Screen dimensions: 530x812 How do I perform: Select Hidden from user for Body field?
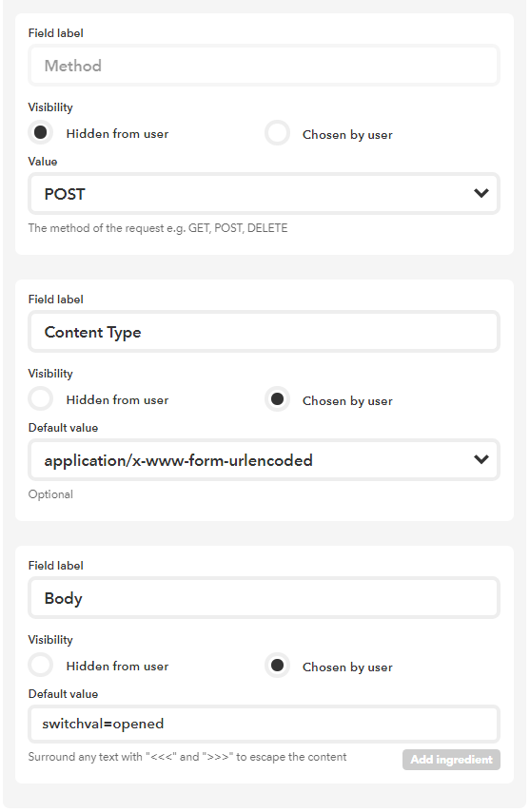[40, 666]
